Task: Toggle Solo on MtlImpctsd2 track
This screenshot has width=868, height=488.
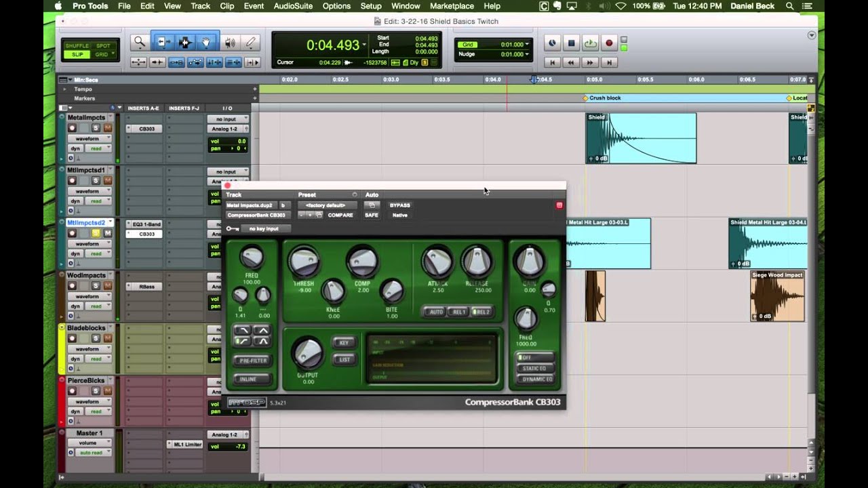Action: point(96,233)
